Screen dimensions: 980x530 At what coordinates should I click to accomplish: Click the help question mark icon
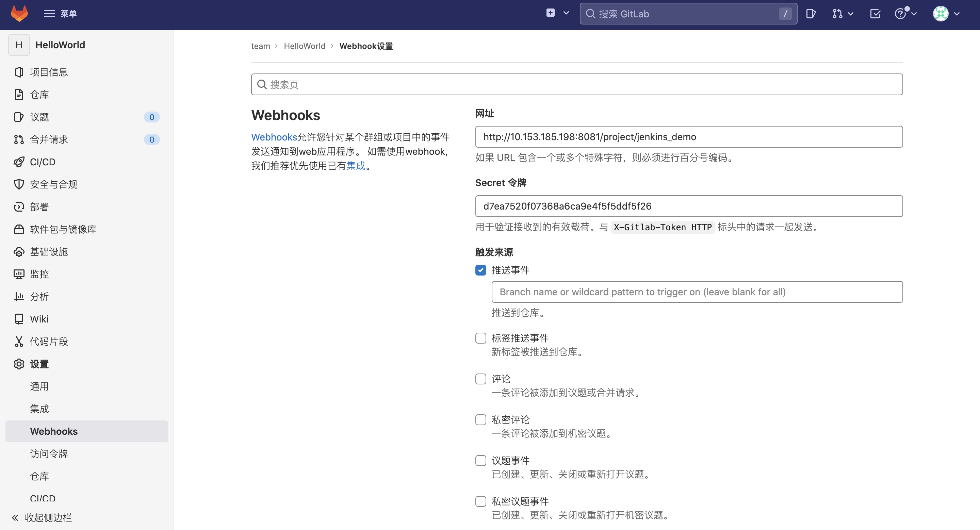pyautogui.click(x=900, y=14)
